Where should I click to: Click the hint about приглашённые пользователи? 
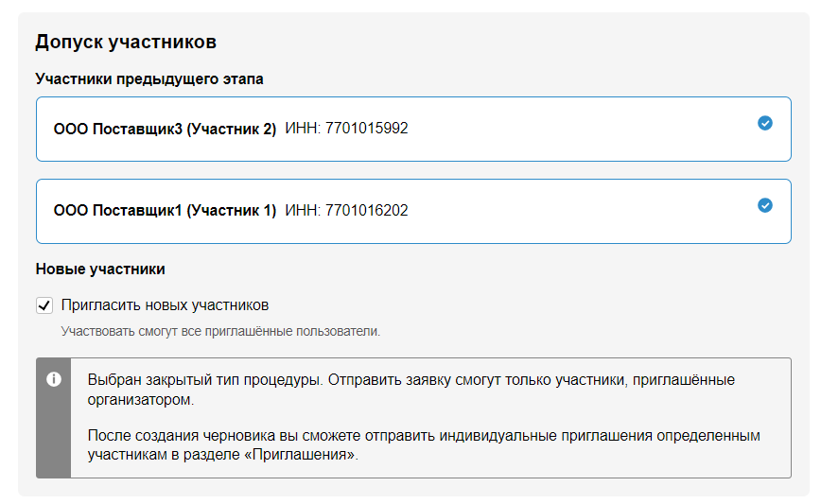pos(220,332)
